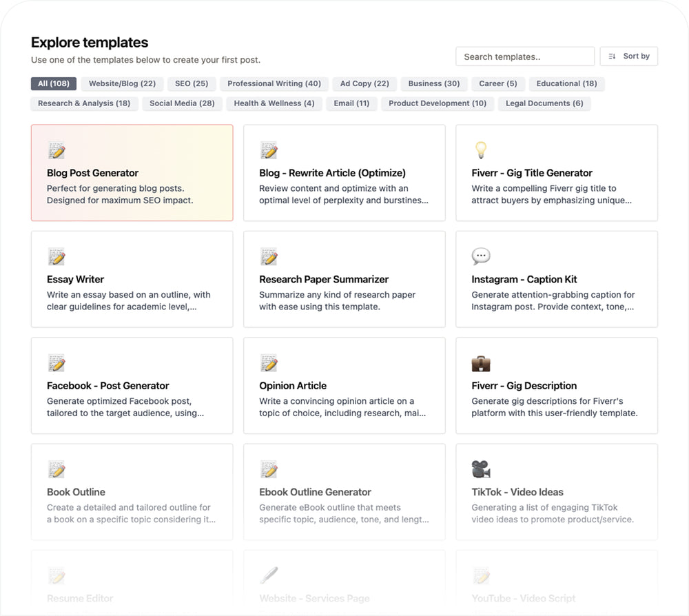Screen dimensions: 689x616
Task: Filter by Legal Documents (6)
Action: tap(544, 103)
